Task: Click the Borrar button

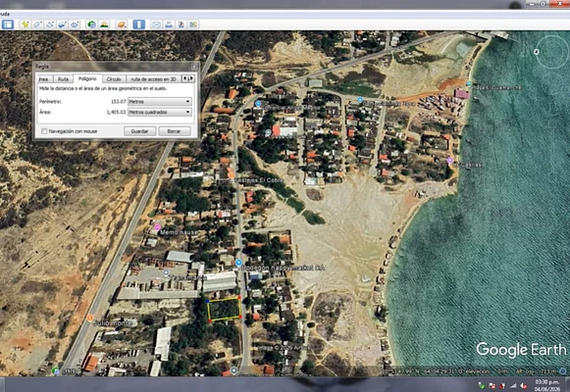Action: (x=174, y=131)
